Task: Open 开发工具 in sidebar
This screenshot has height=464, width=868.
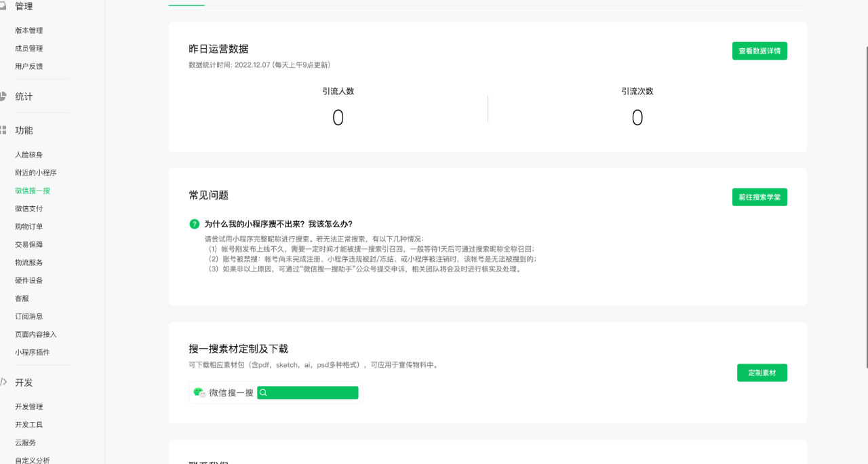Action: pos(29,425)
